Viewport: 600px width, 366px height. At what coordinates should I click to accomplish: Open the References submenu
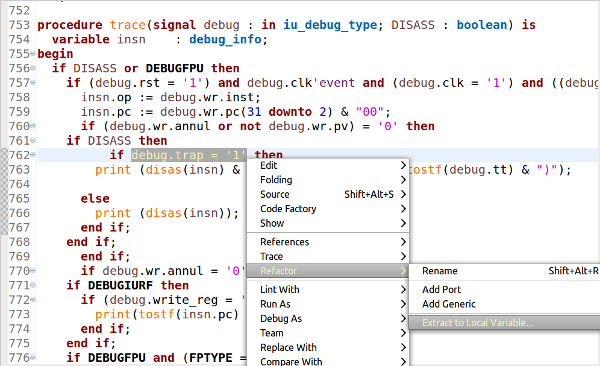(328, 242)
